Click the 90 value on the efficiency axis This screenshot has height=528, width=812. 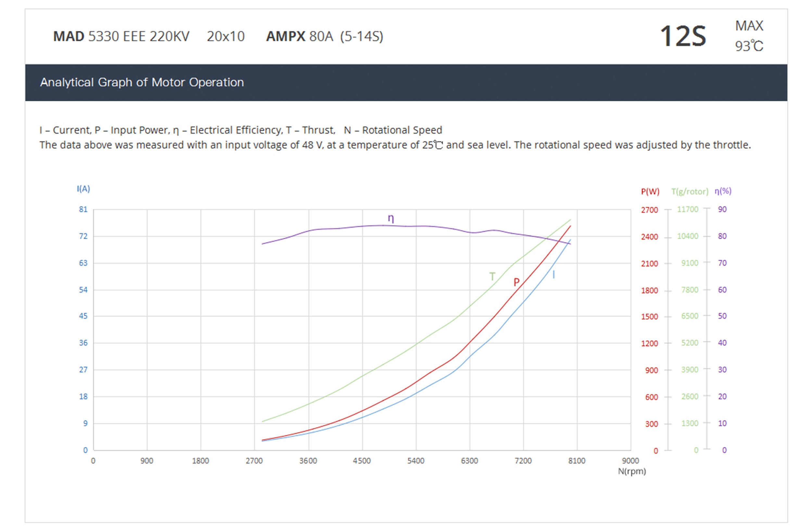[722, 209]
